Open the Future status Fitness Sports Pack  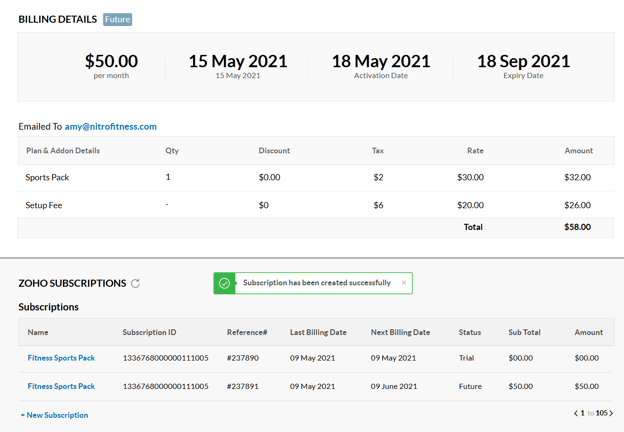[61, 386]
